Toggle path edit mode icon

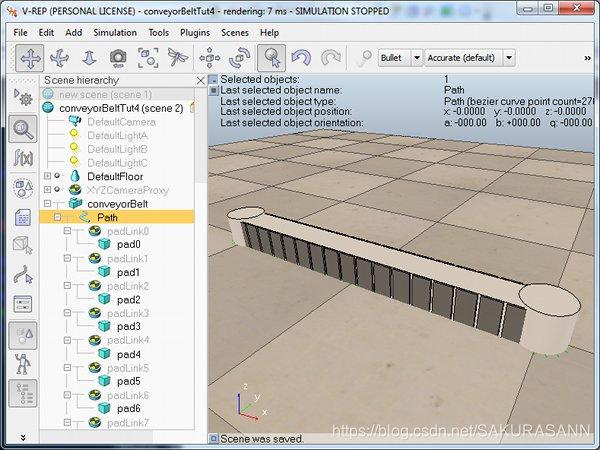(x=23, y=275)
